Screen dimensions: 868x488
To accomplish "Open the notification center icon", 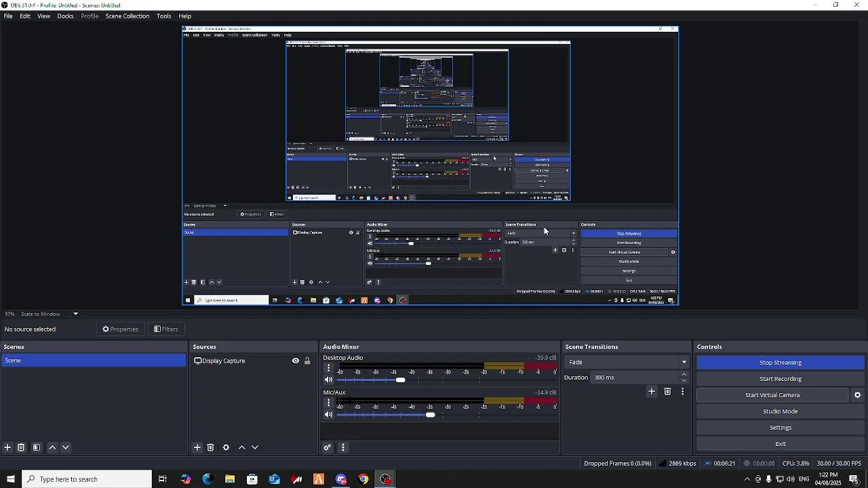I will tap(854, 479).
